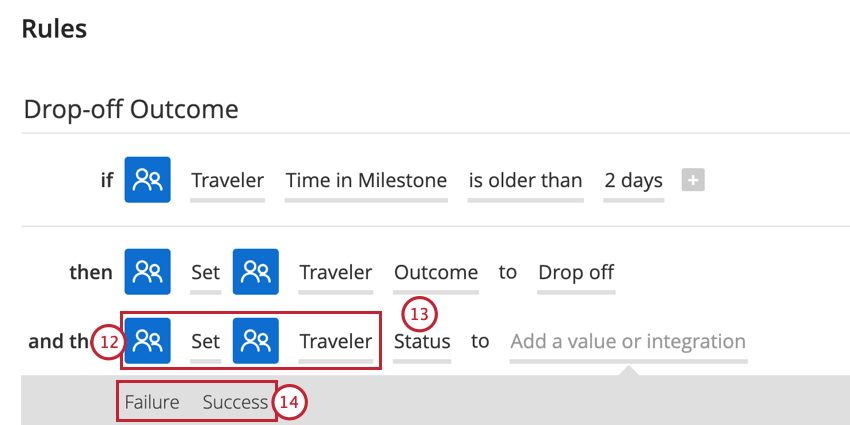This screenshot has height=425, width=850.
Task: Click the blue icon before Traveler in then row
Action: pyautogui.click(x=256, y=272)
